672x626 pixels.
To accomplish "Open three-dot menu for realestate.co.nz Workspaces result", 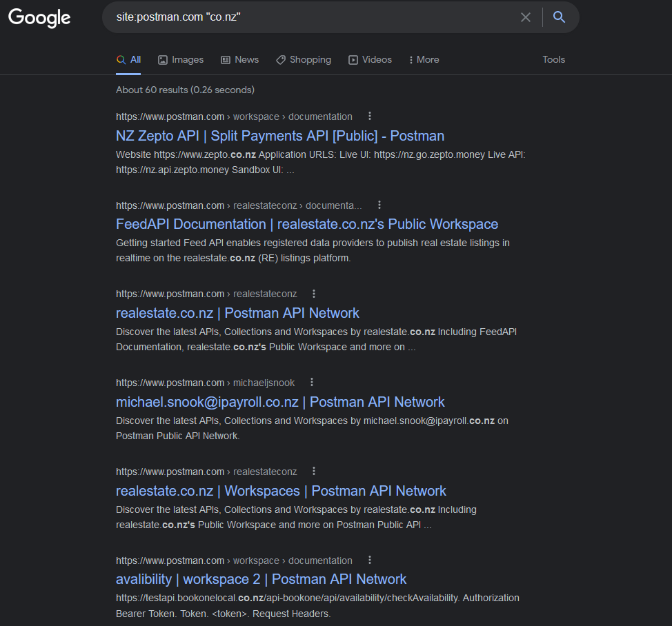I will pos(314,472).
